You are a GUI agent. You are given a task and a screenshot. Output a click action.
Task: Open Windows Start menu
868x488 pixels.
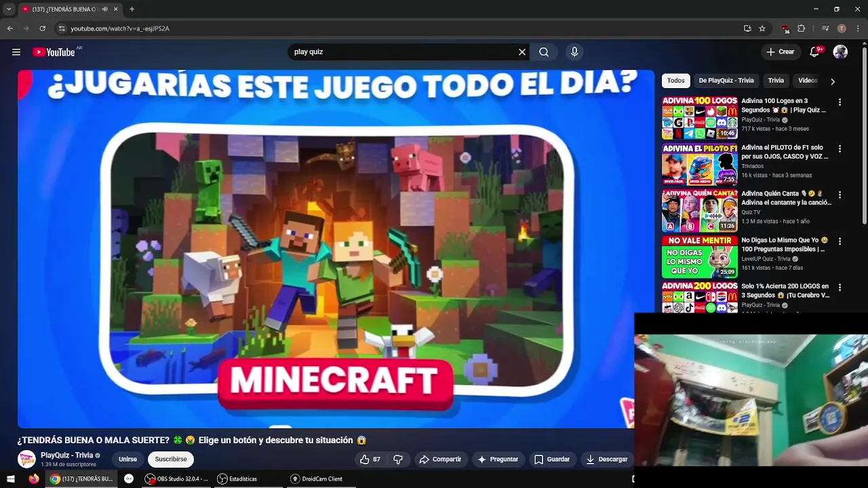coord(11,479)
